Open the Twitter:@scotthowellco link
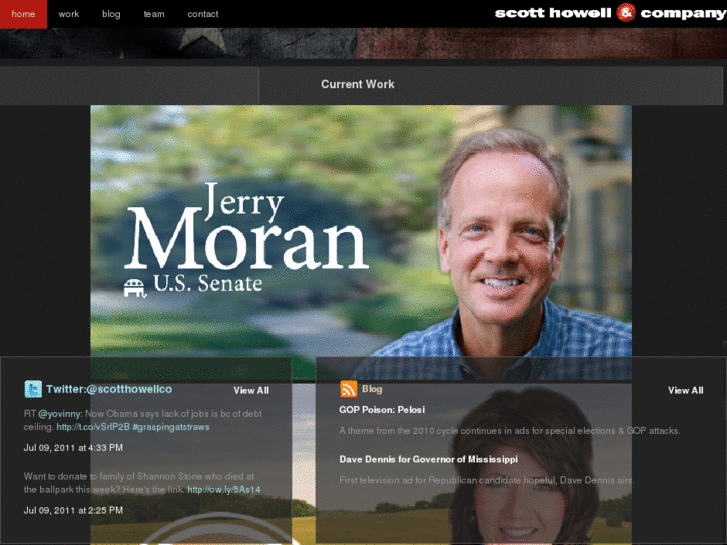 tap(109, 389)
